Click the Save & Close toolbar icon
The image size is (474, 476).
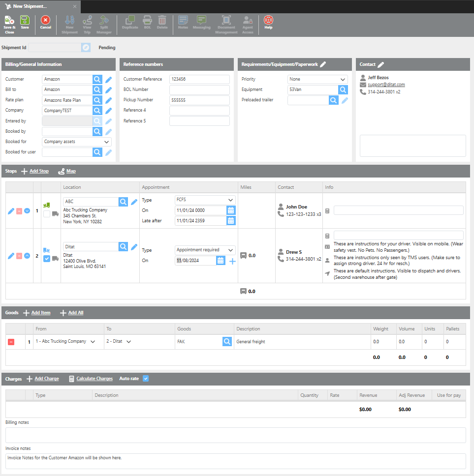click(9, 24)
